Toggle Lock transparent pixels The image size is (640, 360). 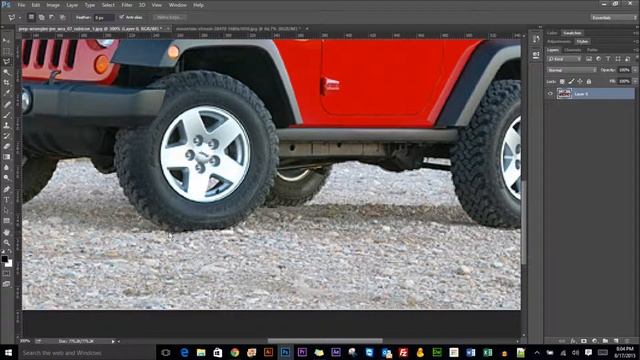click(562, 82)
